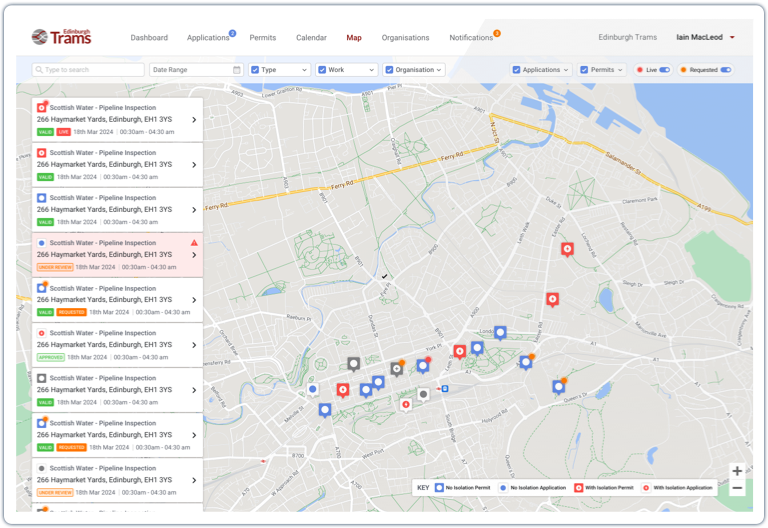Open the user menu caret beside Iain MacLeod

pos(732,37)
